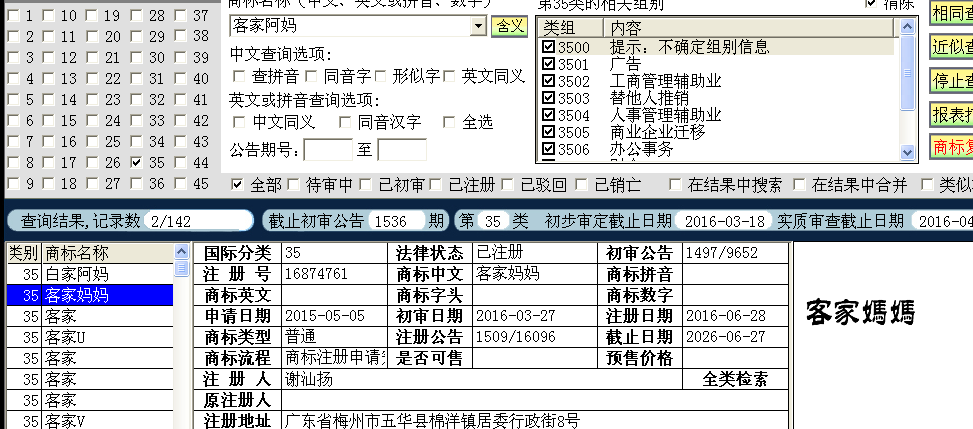This screenshot has width=973, height=429.
Task: Enable 同音字 option
Action: point(310,76)
